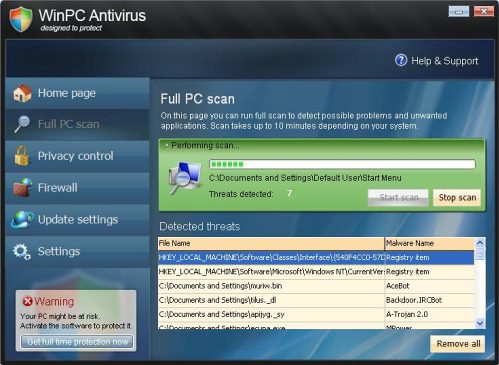The image size is (499, 365).
Task: Click the Malware Name column header
Action: click(x=430, y=243)
